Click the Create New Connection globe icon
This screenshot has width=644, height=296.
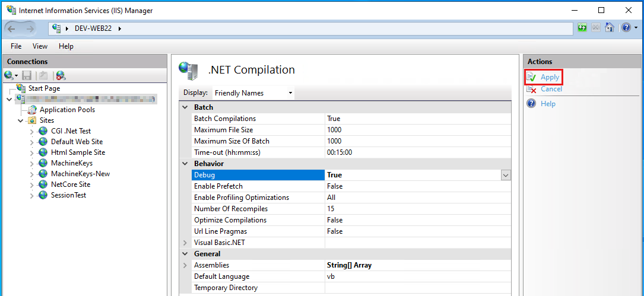click(9, 75)
